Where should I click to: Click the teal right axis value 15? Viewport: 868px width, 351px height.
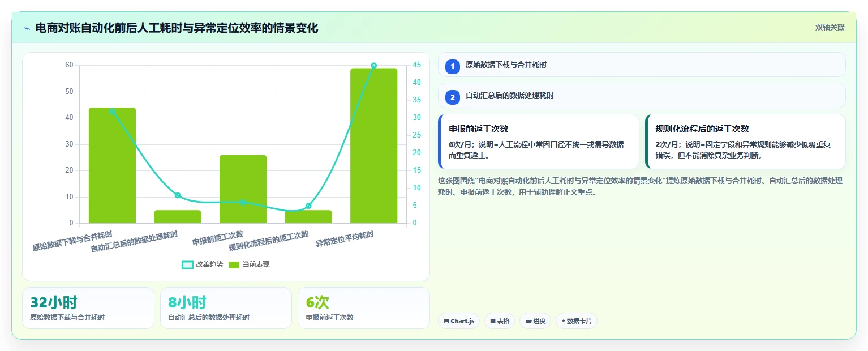coord(416,170)
